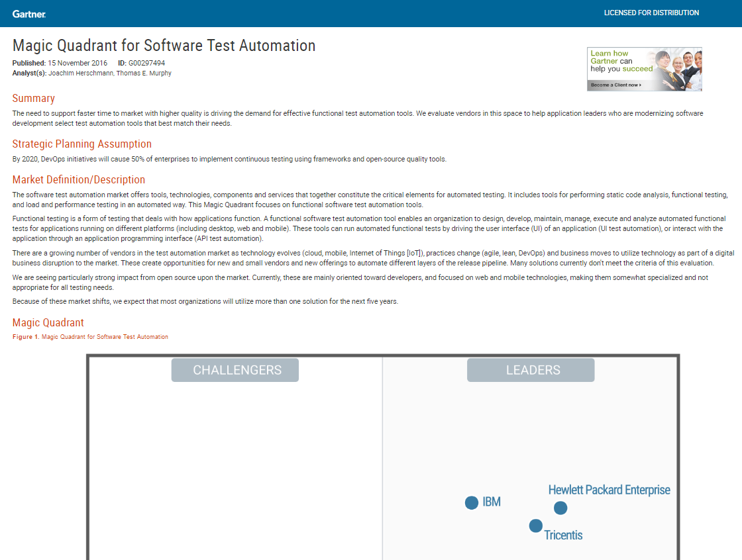Click the Gartner logo in header
The image size is (742, 560).
[x=29, y=14]
